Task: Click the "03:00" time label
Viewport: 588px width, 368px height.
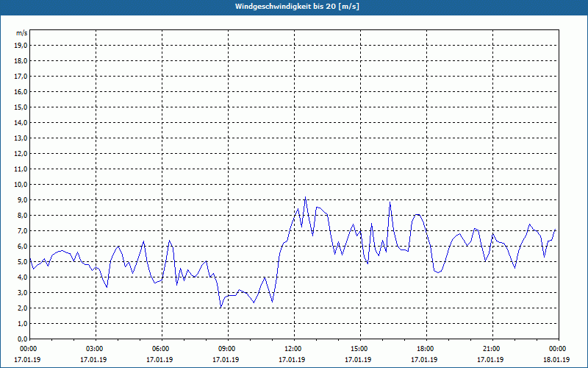Action: pyautogui.click(x=96, y=349)
